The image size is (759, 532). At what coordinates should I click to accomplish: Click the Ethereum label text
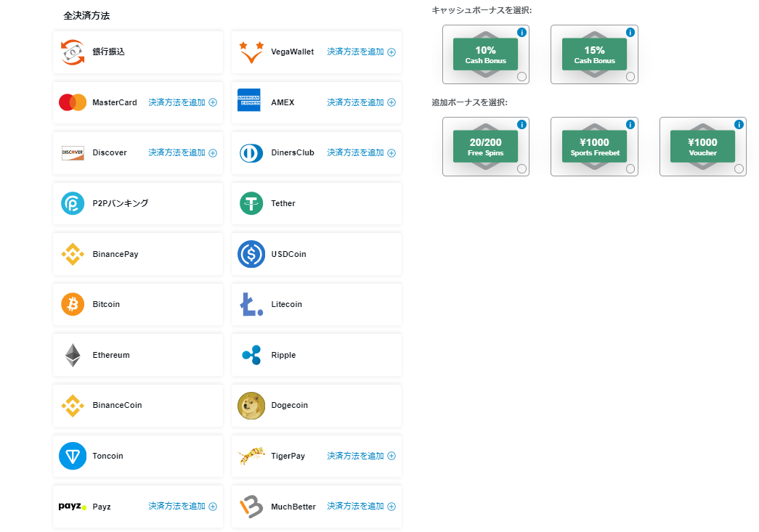tap(111, 355)
